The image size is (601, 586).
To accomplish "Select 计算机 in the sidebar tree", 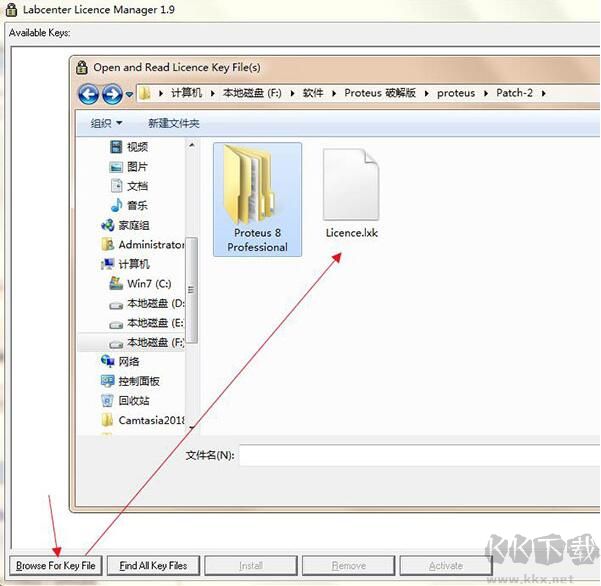I will (x=134, y=264).
